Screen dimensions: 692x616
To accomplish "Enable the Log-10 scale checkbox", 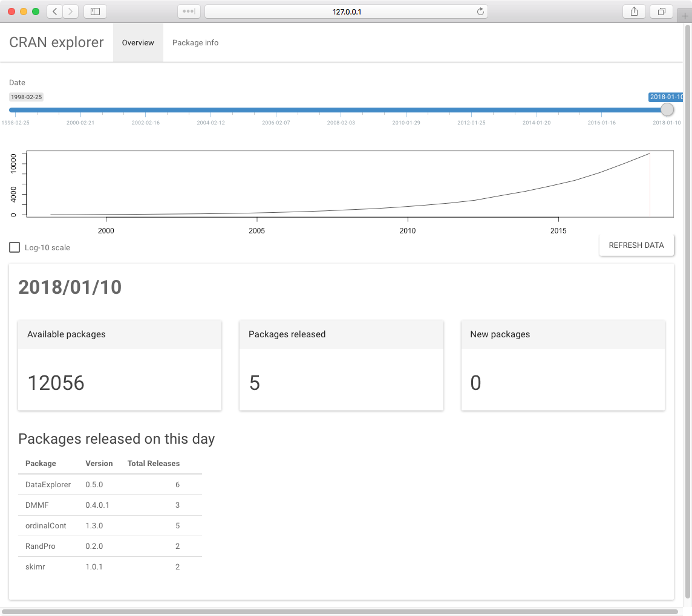I will coord(15,247).
